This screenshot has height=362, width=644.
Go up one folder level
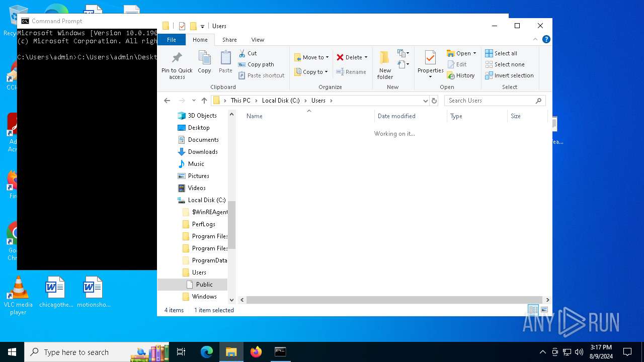(204, 101)
